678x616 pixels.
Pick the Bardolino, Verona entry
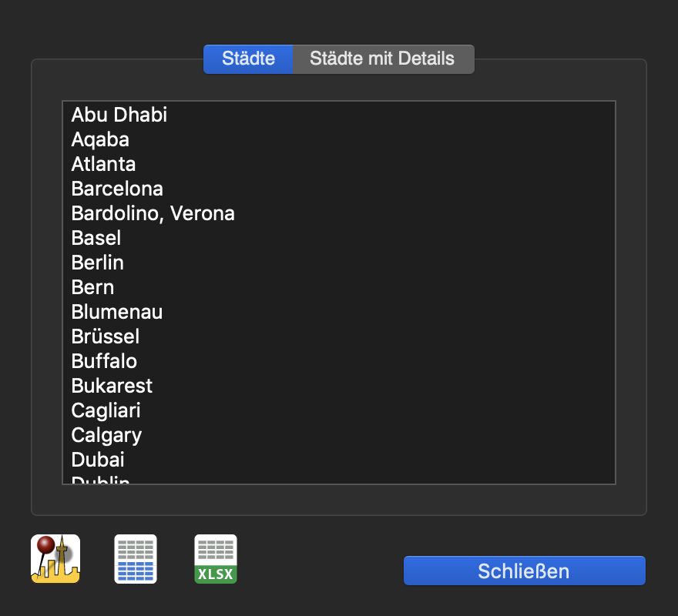tap(339, 213)
